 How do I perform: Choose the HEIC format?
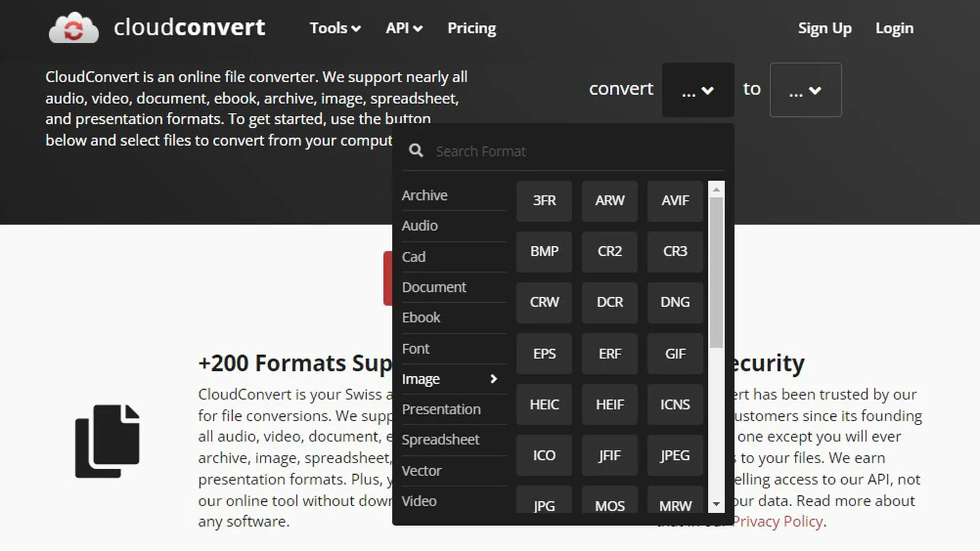click(x=544, y=405)
